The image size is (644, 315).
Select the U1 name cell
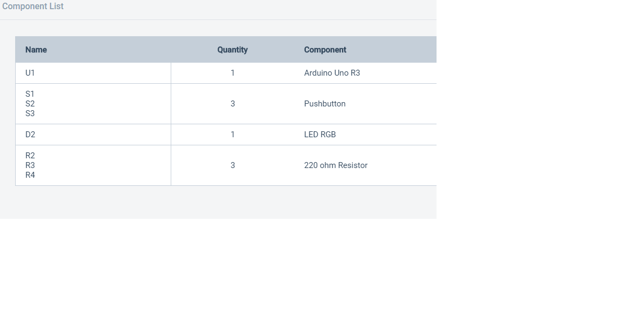(30, 73)
